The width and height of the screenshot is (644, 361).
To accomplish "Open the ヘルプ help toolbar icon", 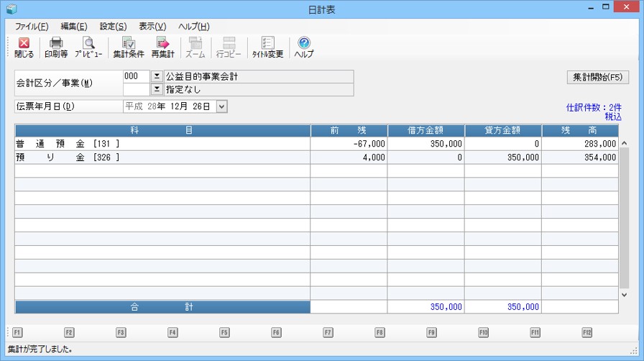I will click(x=303, y=47).
